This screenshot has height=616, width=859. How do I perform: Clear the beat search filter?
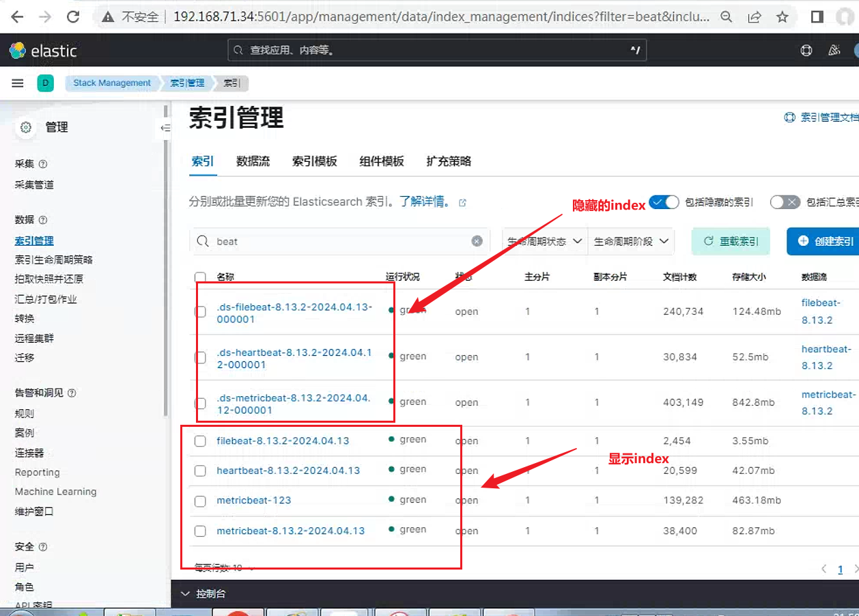click(x=477, y=241)
